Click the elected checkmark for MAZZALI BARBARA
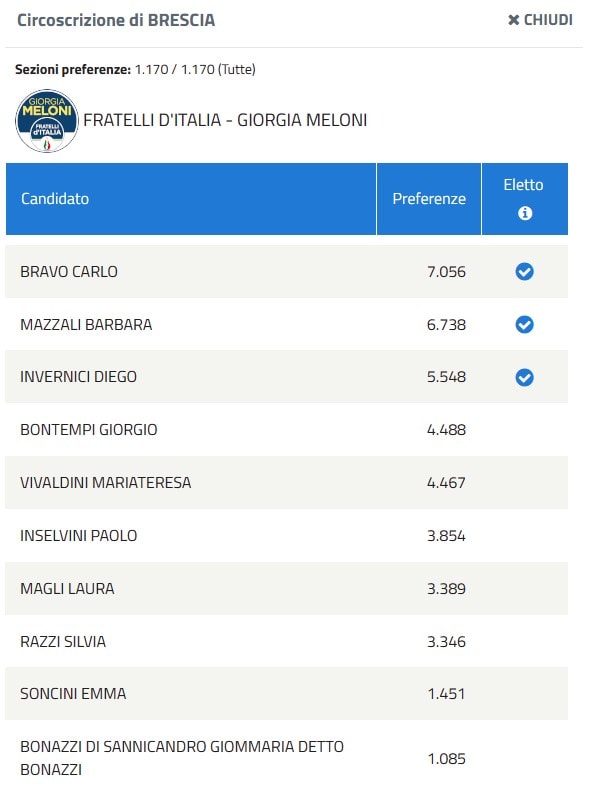The width and height of the screenshot is (589, 789). click(524, 325)
